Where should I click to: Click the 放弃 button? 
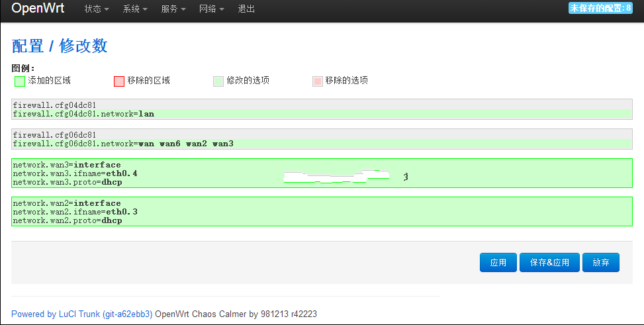pyautogui.click(x=601, y=263)
